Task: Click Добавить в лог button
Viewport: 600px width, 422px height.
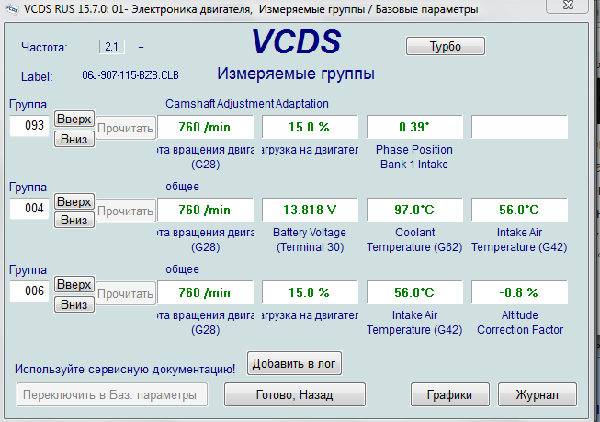Action: pos(294,363)
